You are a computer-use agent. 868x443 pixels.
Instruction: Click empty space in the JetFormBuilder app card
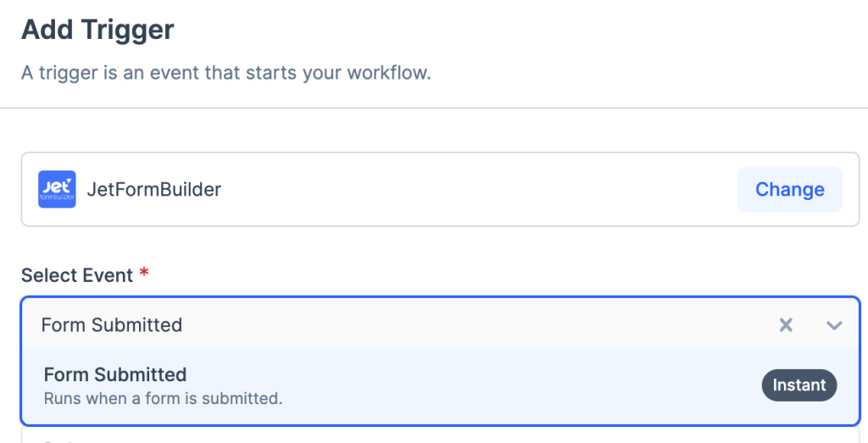coord(475,189)
